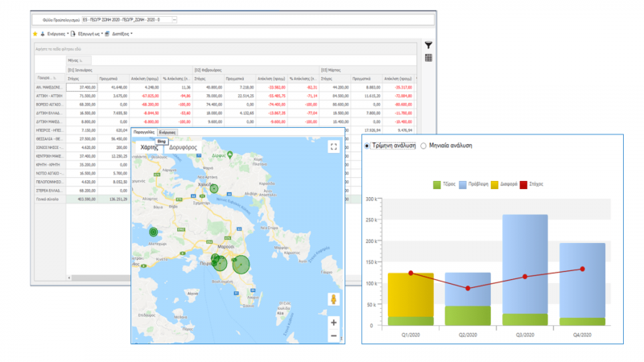Select the ΒΟΡΕΙΟ ΑΙΓΑΙΟ row header
644x362 pixels.
pos(50,105)
